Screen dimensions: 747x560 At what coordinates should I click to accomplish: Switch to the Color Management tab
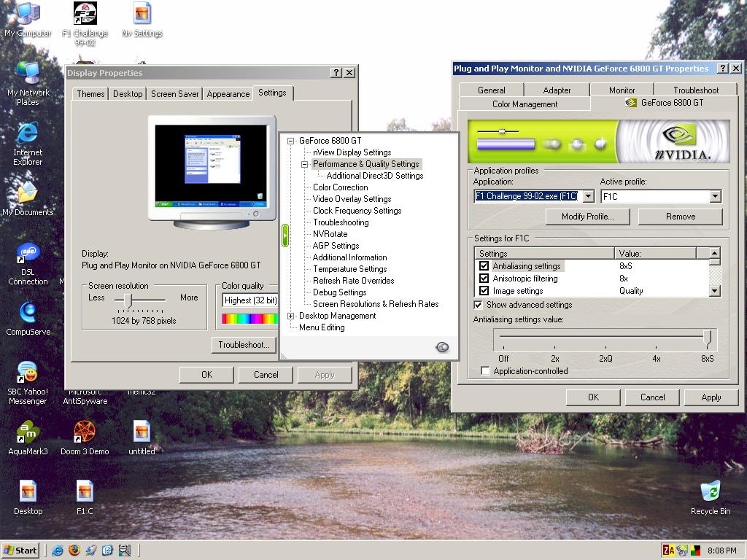(x=525, y=104)
